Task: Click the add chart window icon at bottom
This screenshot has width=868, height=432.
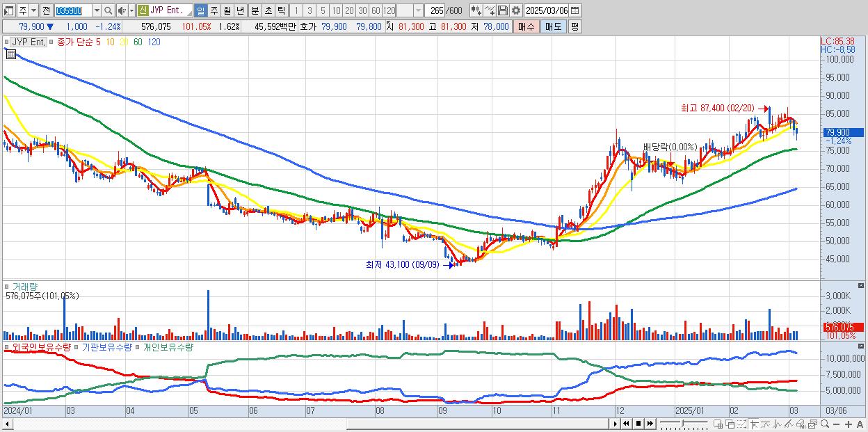Action: pos(718,424)
